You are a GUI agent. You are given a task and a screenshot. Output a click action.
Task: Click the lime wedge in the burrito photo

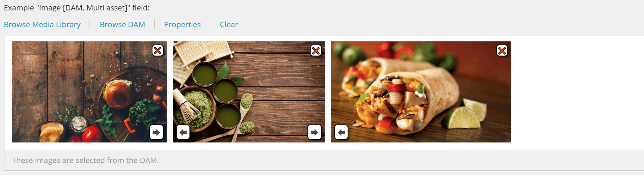coord(462,117)
